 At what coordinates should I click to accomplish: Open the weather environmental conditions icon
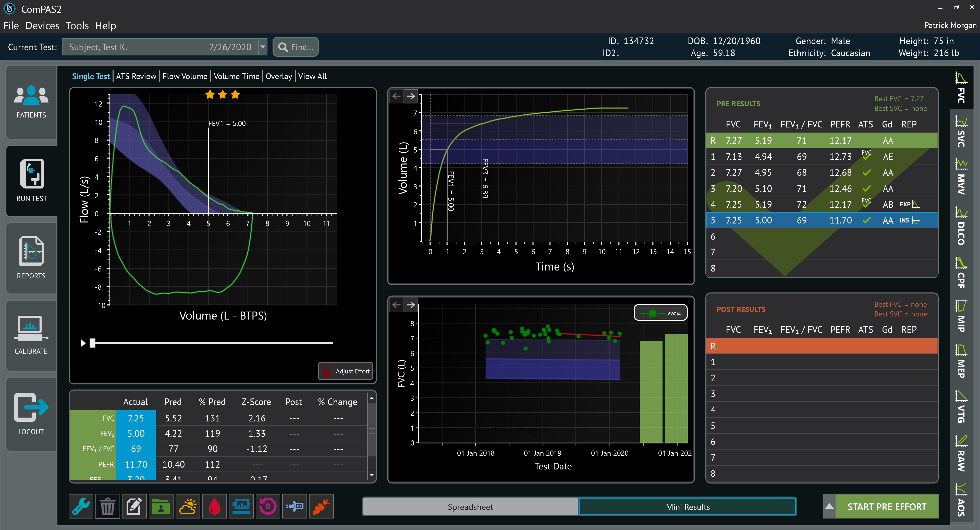click(188, 506)
